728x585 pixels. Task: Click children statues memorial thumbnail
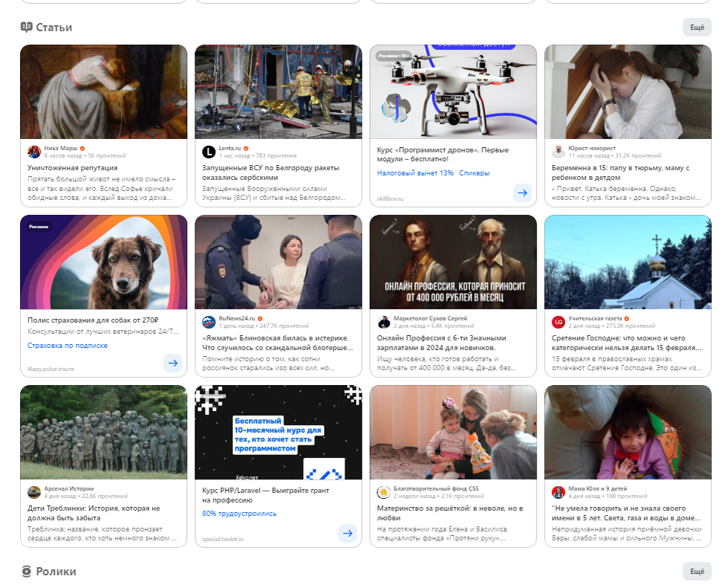tap(103, 432)
